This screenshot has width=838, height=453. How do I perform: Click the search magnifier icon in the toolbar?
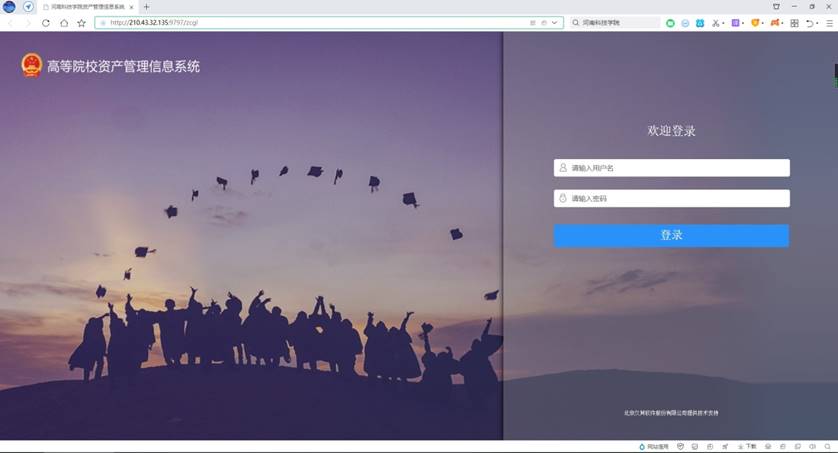click(x=576, y=23)
